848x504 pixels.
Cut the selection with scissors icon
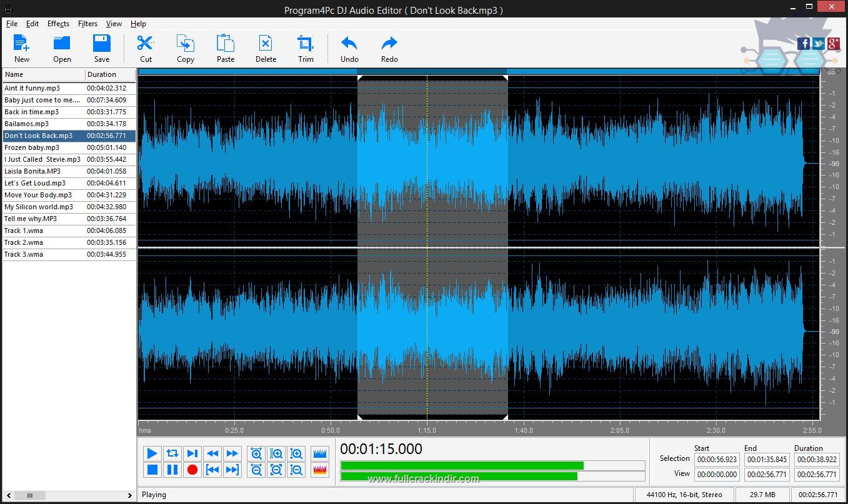[146, 48]
